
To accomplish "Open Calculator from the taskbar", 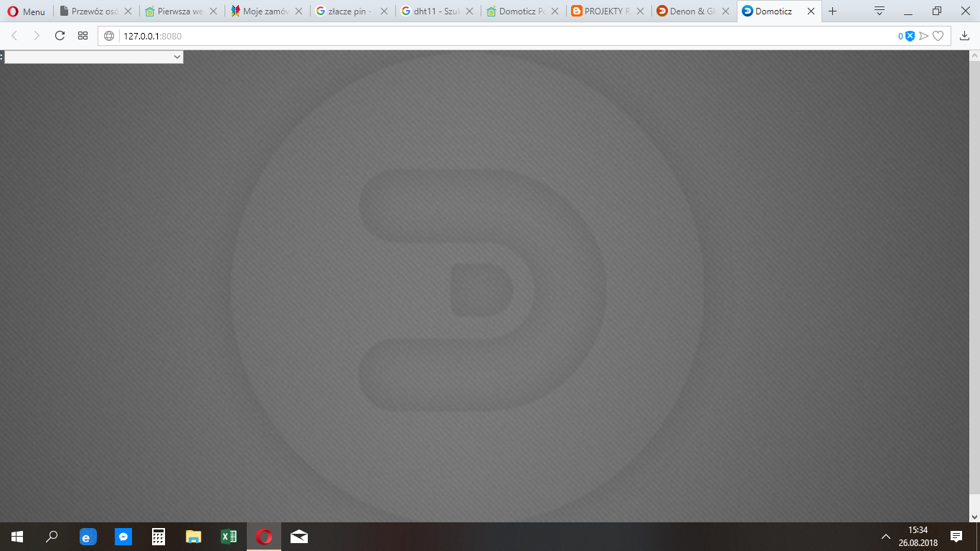I will coord(159,537).
